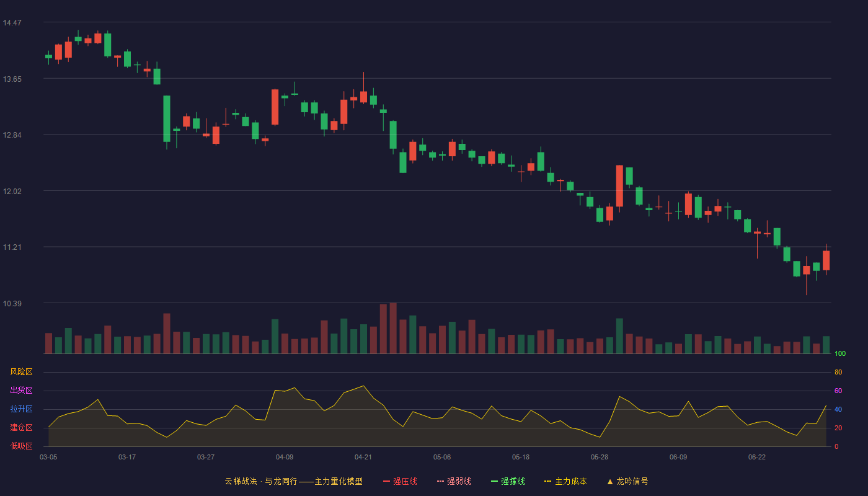Click the 12.02 price axis label
Image resolution: width=868 pixels, height=496 pixels.
click(12, 191)
